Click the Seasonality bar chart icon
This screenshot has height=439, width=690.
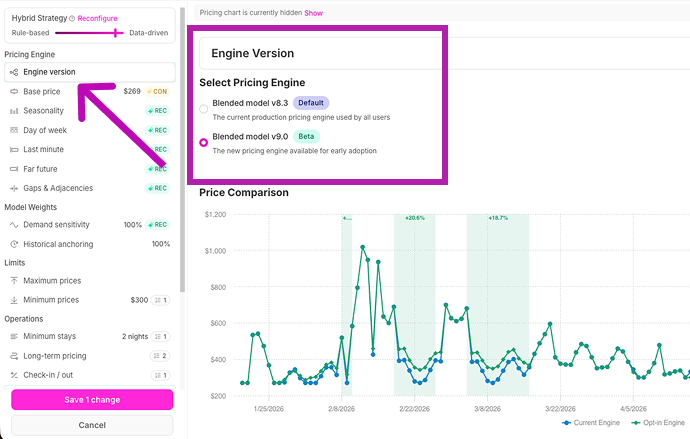(x=14, y=111)
